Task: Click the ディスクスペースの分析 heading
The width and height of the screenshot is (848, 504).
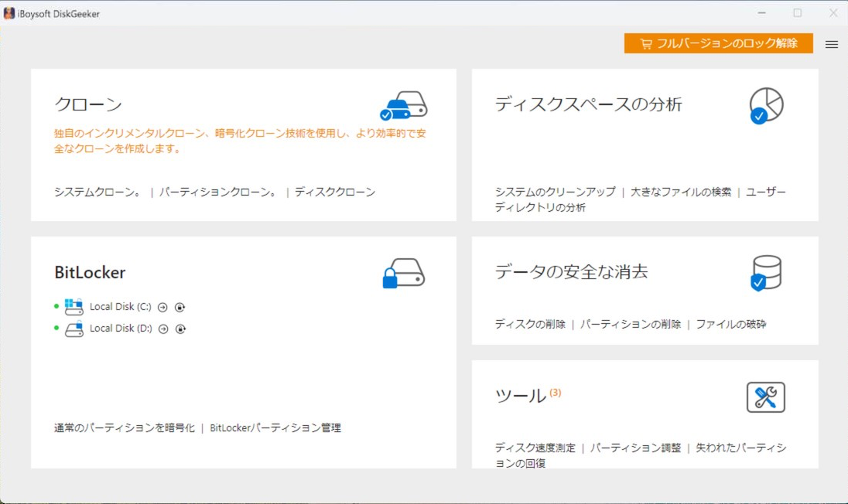Action: (588, 104)
